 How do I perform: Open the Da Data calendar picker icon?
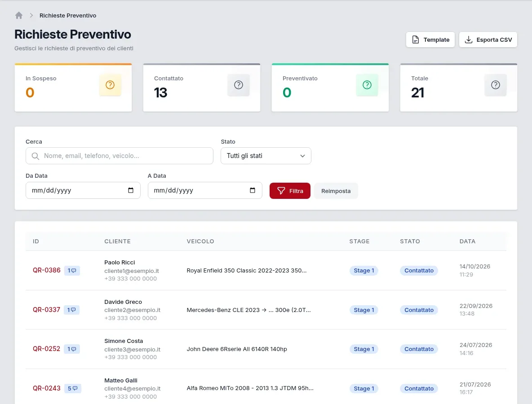[131, 190]
